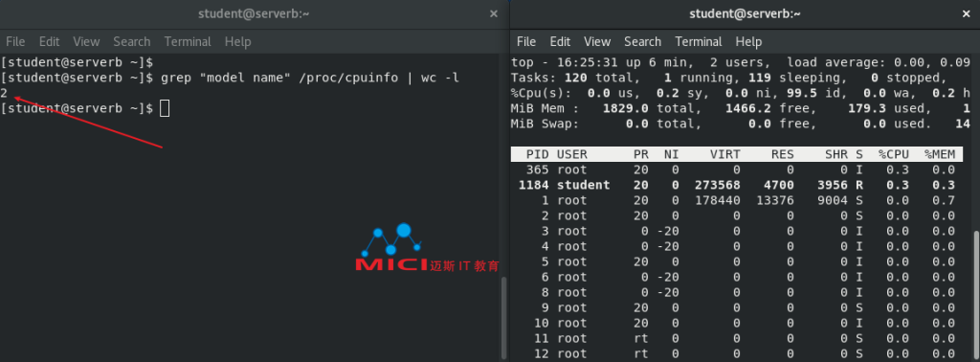Open View menu in right top terminal

pos(597,42)
